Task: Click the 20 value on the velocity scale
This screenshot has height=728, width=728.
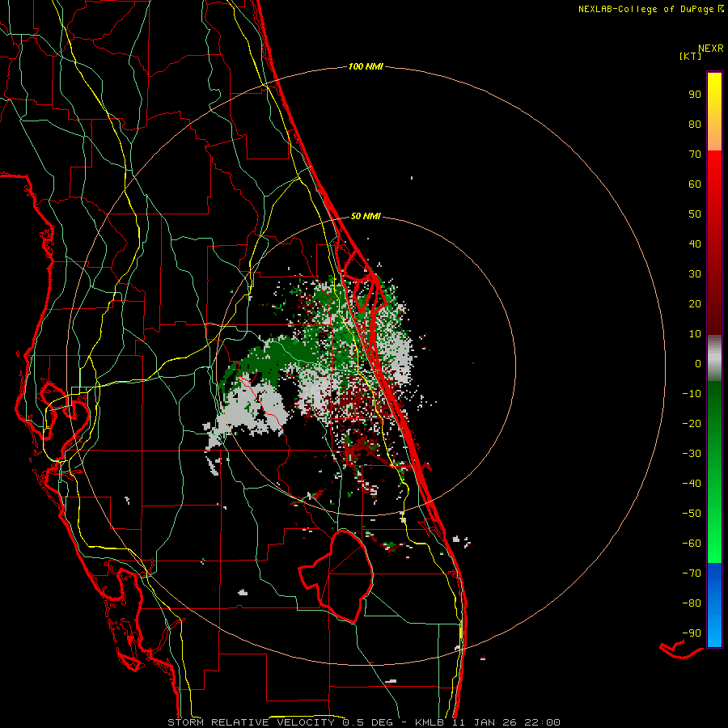Action: pos(695,304)
